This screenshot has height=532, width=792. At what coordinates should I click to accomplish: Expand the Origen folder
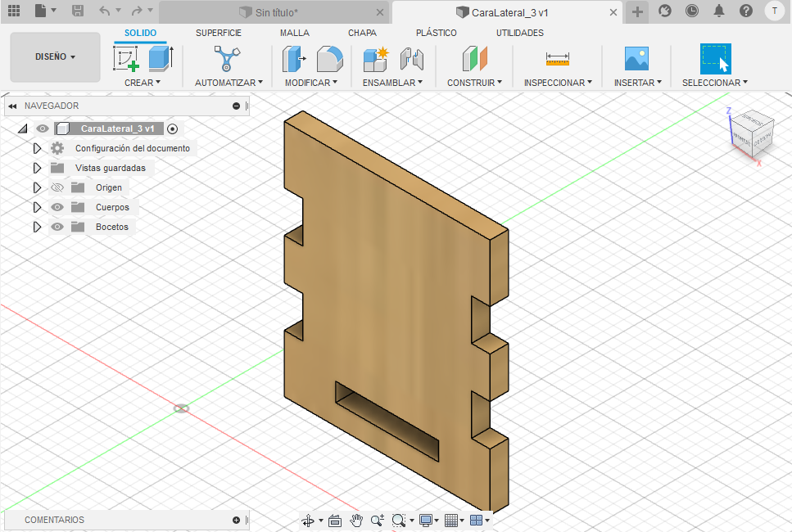(x=37, y=187)
